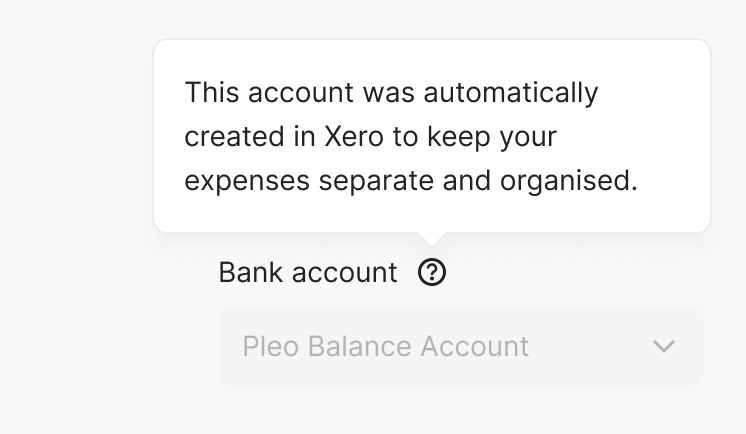Open the Bank account dropdown
This screenshot has height=434, width=746.
[x=460, y=346]
